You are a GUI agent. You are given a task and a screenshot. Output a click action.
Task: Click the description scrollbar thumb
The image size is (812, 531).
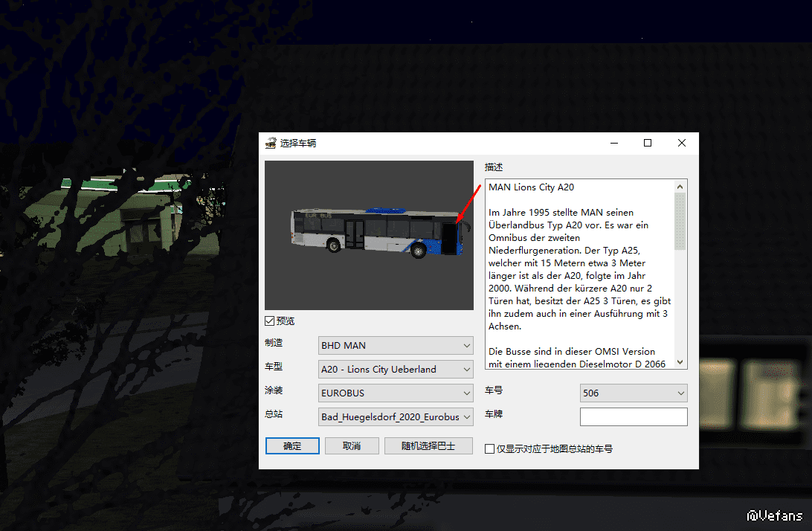pyautogui.click(x=680, y=221)
